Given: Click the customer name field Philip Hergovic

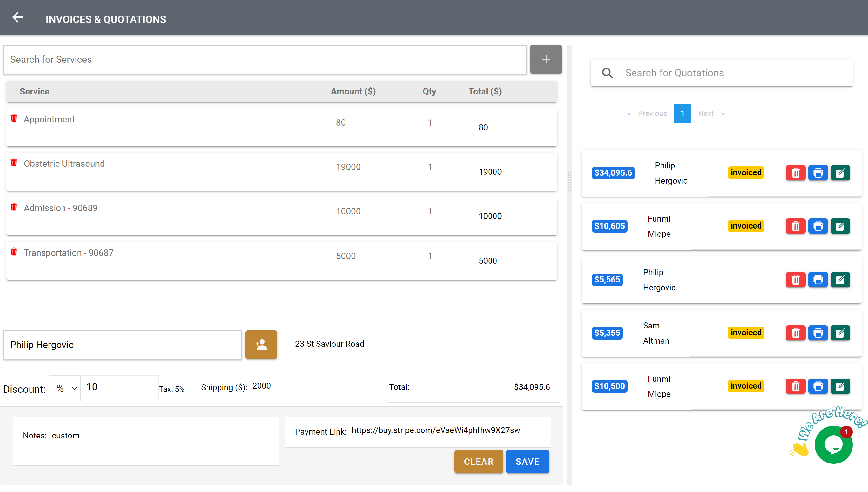Looking at the screenshot, I should click(122, 345).
